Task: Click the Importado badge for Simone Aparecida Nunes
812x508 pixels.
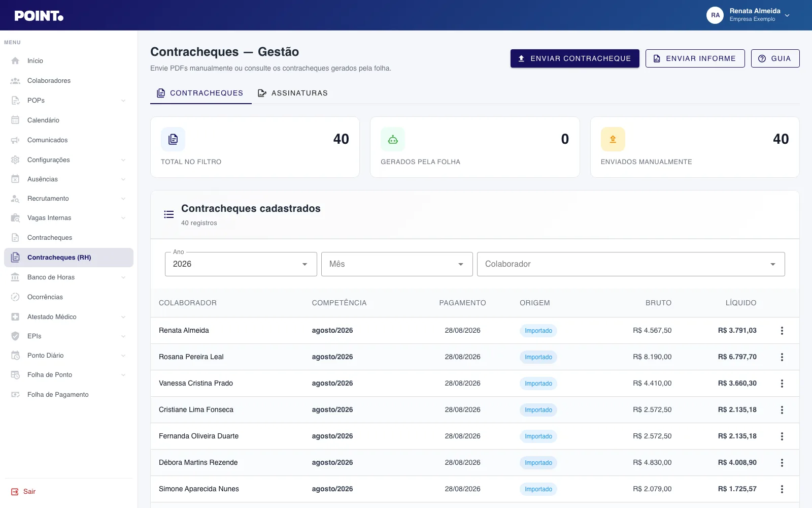Action: (538, 489)
